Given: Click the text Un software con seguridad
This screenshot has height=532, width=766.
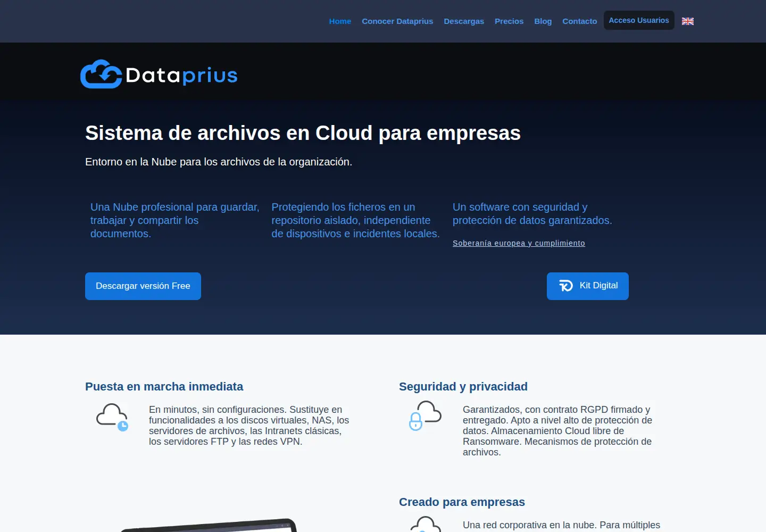Looking at the screenshot, I should [x=532, y=214].
